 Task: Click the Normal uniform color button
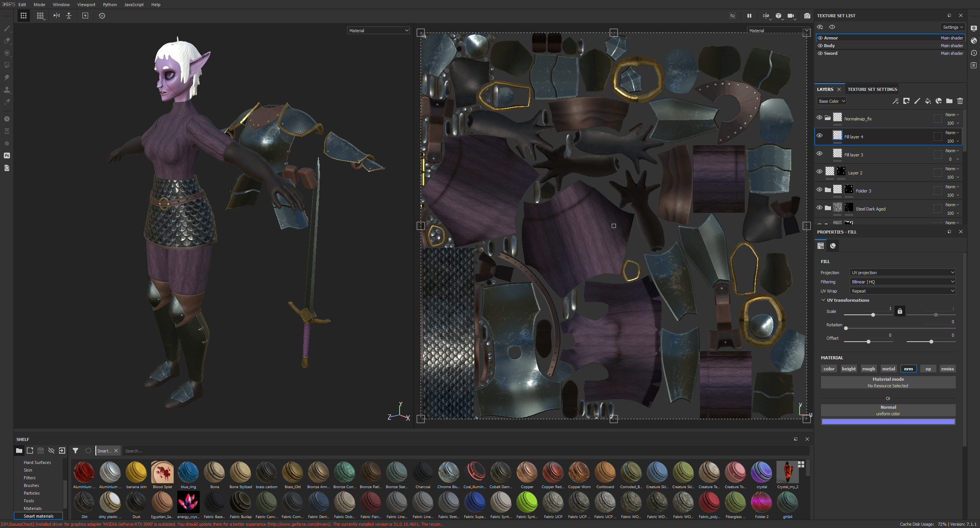point(888,410)
